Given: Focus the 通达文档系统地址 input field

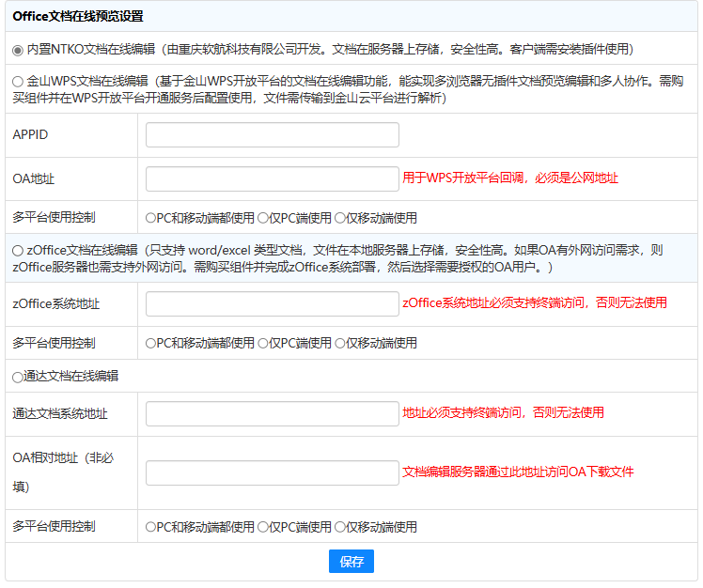Looking at the screenshot, I should (273, 413).
